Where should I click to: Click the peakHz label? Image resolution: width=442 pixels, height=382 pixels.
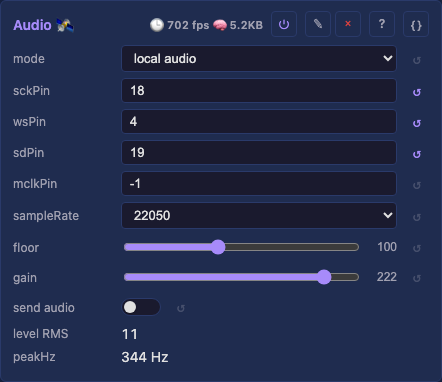34,357
